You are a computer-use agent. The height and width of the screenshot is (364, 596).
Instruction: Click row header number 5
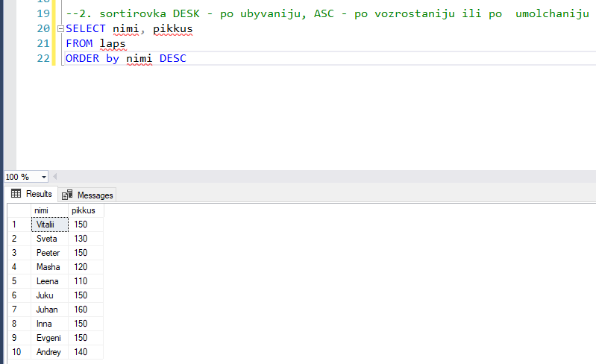click(19, 281)
